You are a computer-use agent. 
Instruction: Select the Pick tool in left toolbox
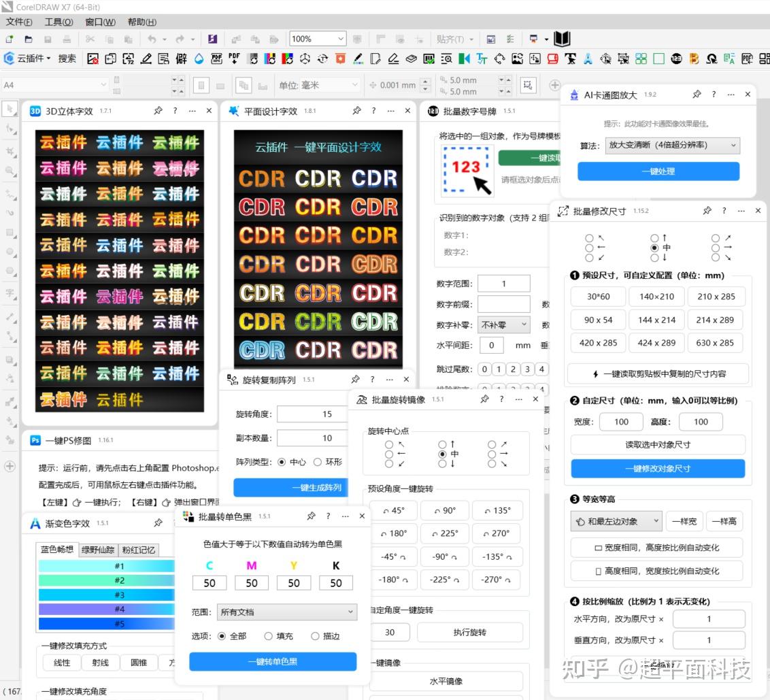click(x=10, y=109)
